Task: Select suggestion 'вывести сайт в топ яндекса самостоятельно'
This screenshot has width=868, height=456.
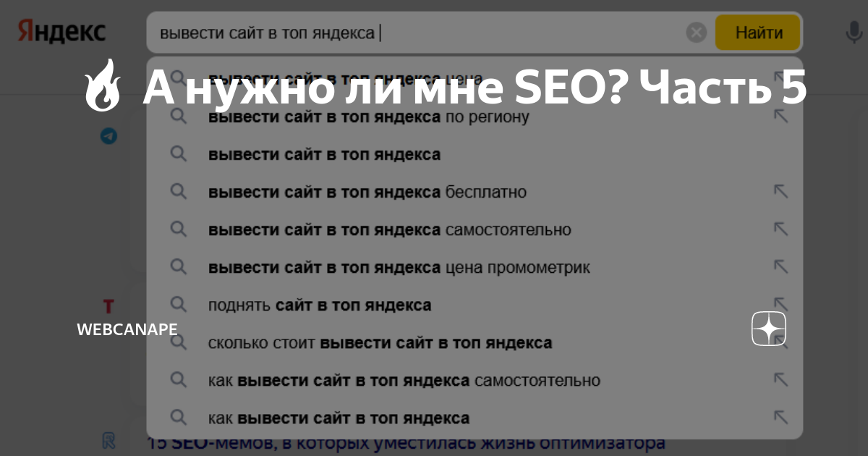Action: (x=389, y=229)
